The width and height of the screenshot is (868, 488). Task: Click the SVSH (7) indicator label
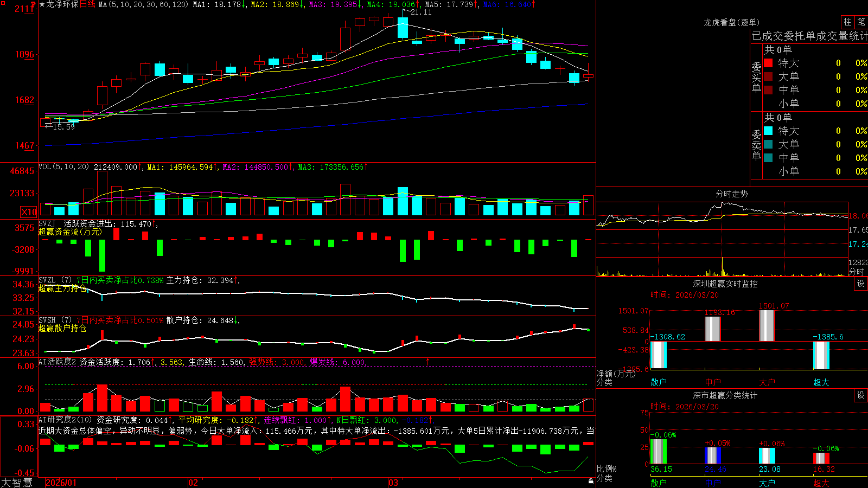click(x=55, y=320)
